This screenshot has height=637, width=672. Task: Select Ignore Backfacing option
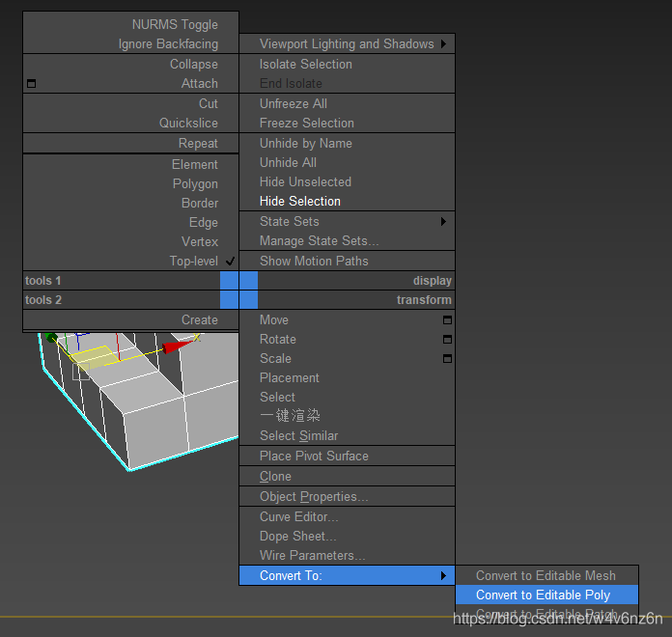pos(168,43)
